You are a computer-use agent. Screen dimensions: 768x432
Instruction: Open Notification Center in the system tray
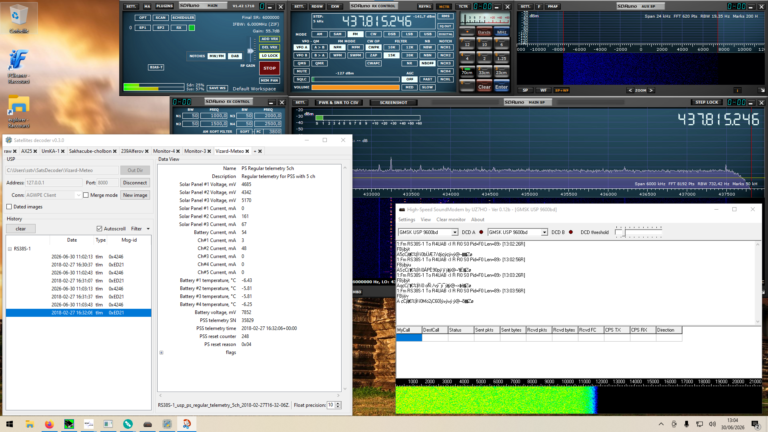(x=756, y=424)
